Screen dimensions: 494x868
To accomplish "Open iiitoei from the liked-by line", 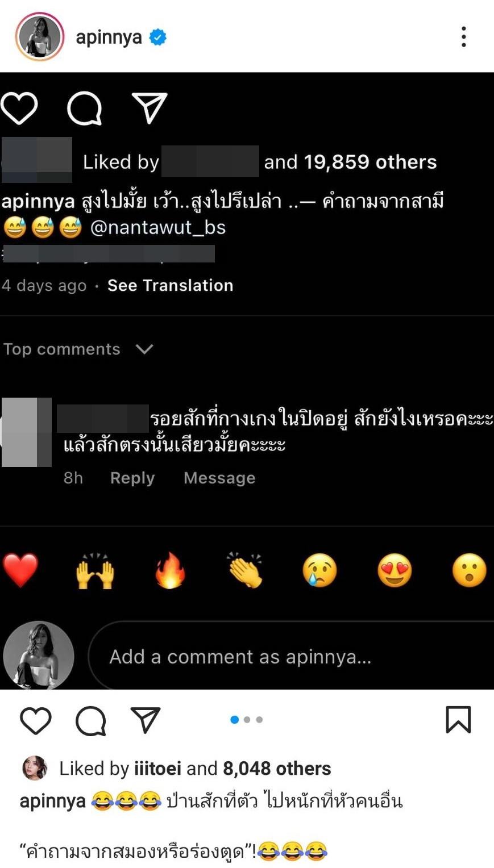I will tap(157, 769).
